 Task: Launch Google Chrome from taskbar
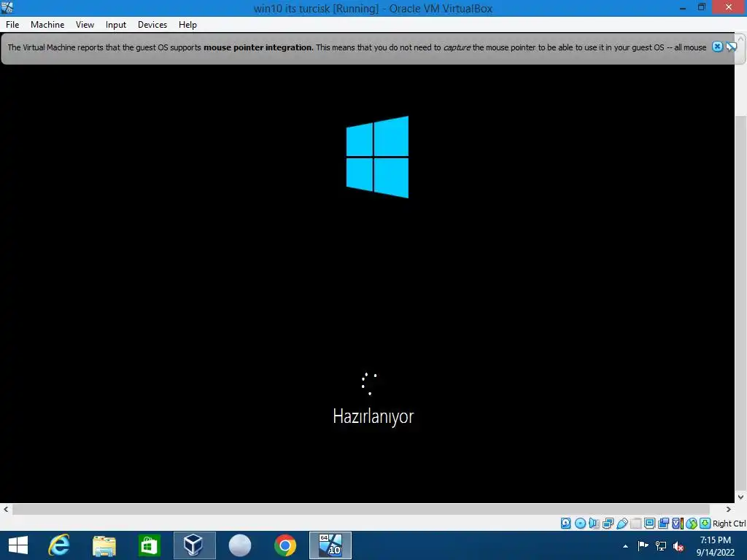tap(285, 545)
